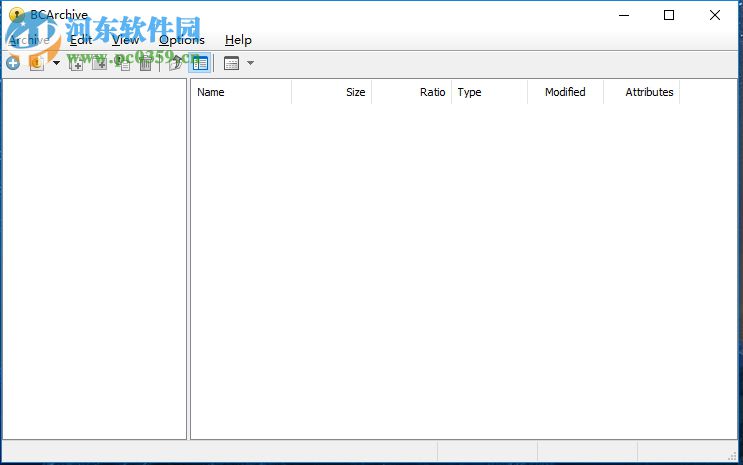Click the window resize grip in status bar
Viewport: 743px width, 465px height.
pos(733,456)
